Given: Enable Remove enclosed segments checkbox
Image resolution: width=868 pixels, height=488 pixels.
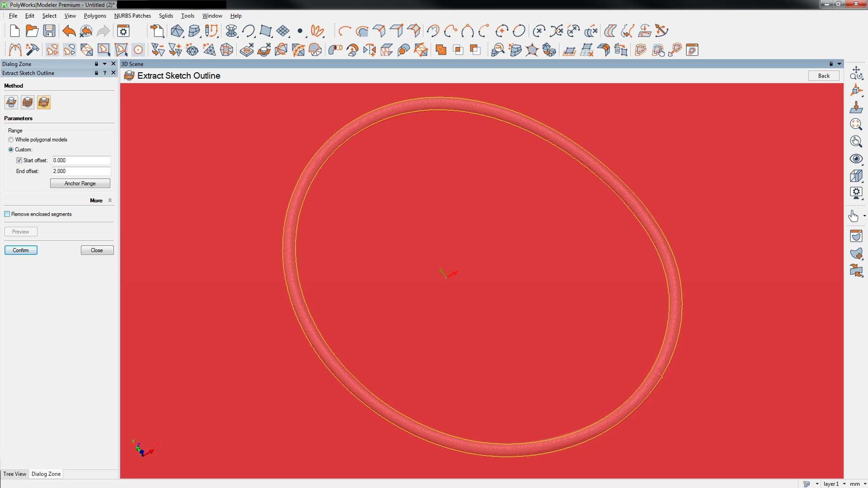Looking at the screenshot, I should point(7,214).
